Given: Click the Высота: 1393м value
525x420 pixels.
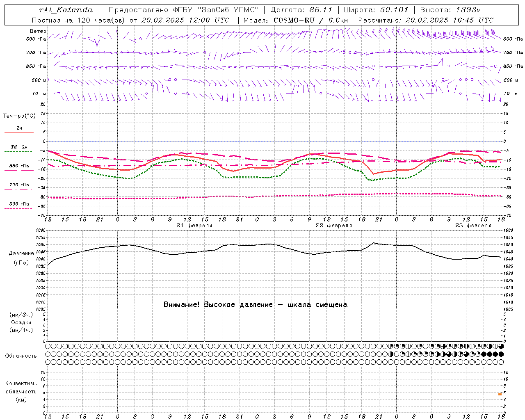Looking at the screenshot, I should (450, 10).
